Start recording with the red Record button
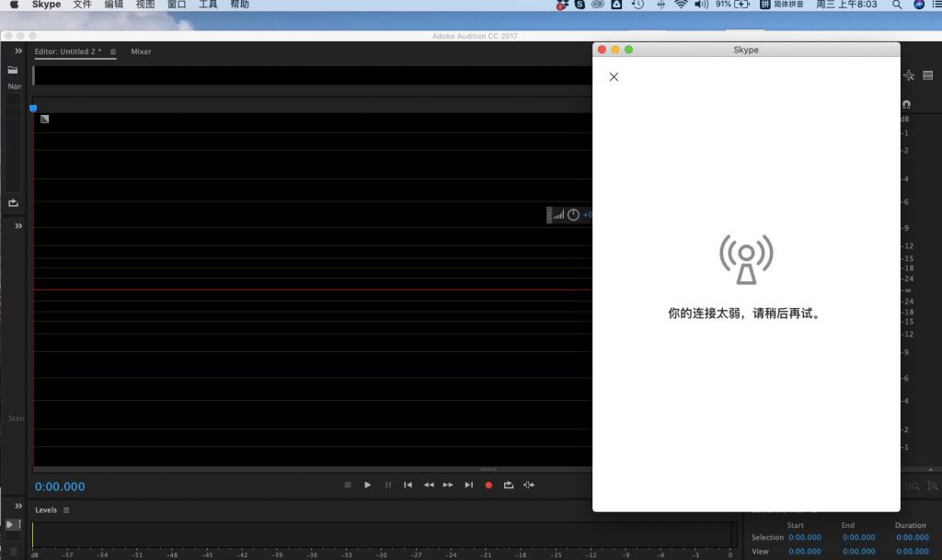 point(489,485)
